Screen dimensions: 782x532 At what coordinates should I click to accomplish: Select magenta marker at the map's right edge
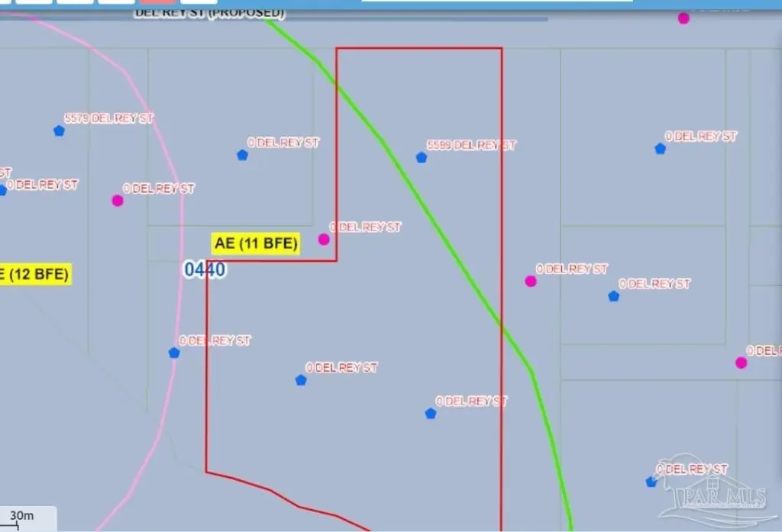pyautogui.click(x=741, y=363)
